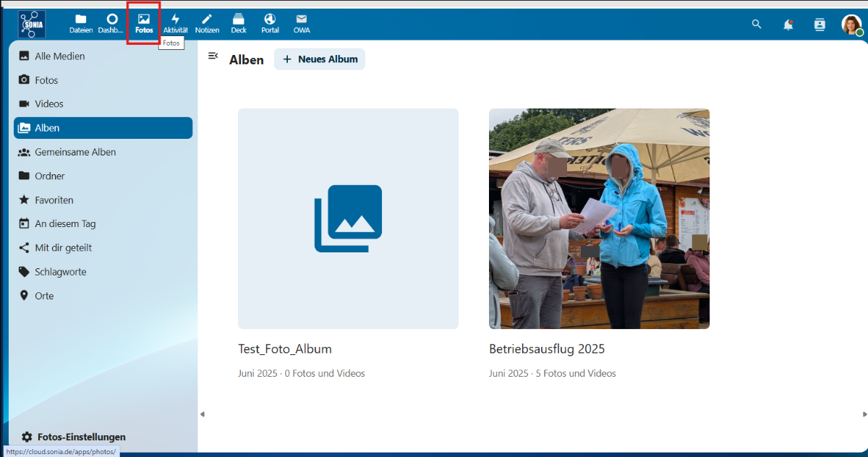Open the Dashboard app icon
This screenshot has height=457, width=868.
click(x=111, y=23)
